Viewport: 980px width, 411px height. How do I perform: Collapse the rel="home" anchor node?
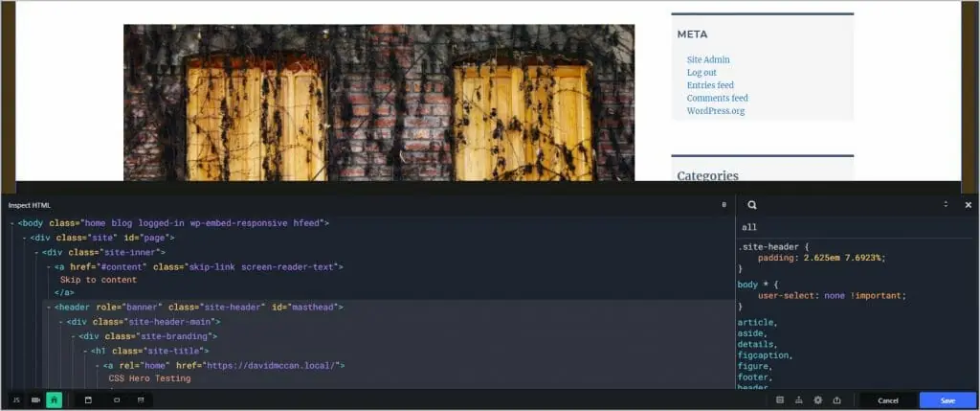click(x=97, y=365)
